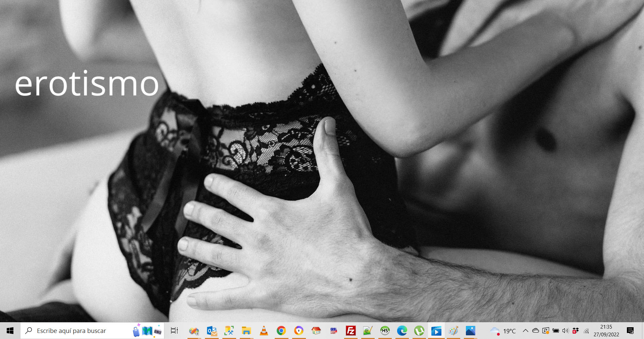Viewport: 644px width, 339px height.
Task: Launch VLC media player cone icon
Action: coord(264,331)
